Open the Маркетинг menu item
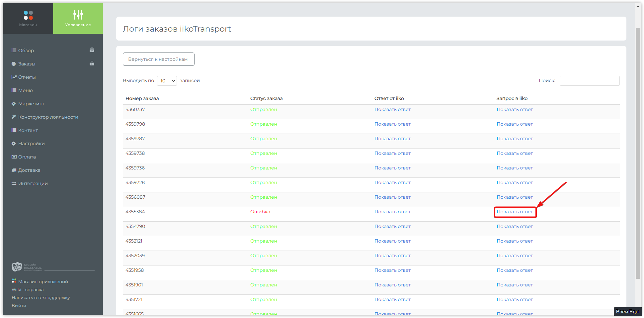 point(32,104)
